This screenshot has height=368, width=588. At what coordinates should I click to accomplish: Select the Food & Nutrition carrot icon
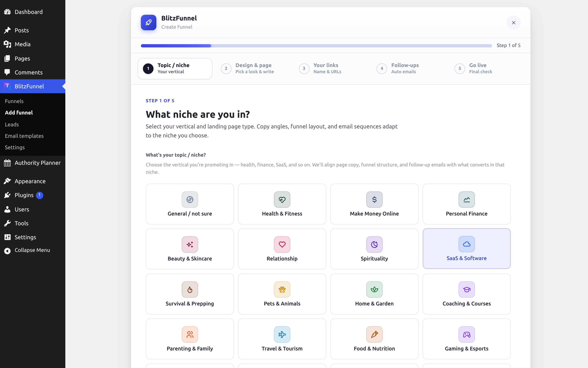coord(374,334)
